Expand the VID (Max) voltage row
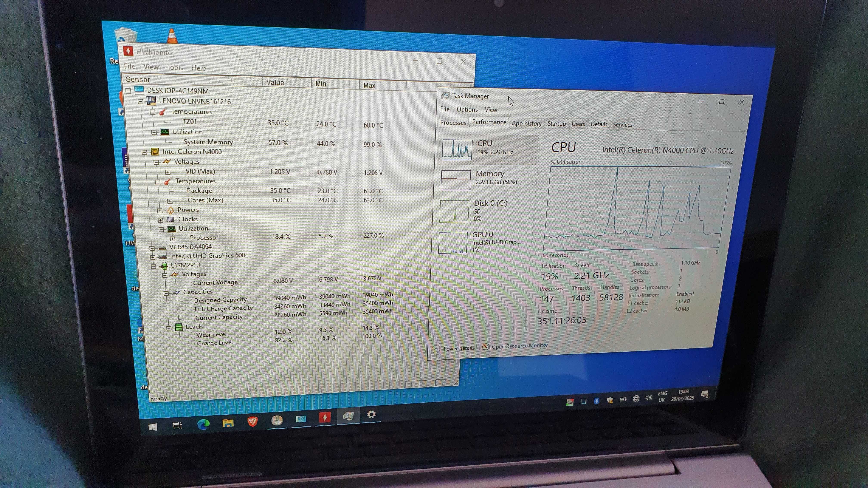868x488 pixels. (167, 172)
